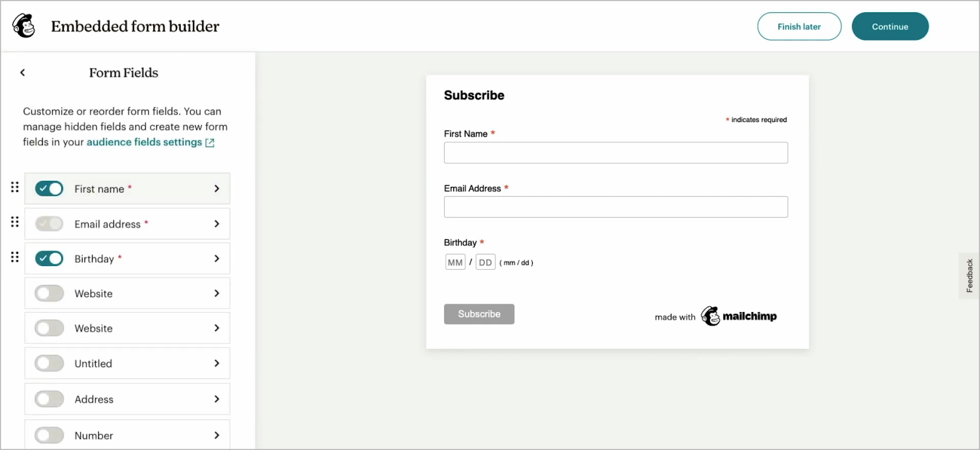The image size is (980, 450).
Task: Click the Continue button
Action: (x=890, y=26)
